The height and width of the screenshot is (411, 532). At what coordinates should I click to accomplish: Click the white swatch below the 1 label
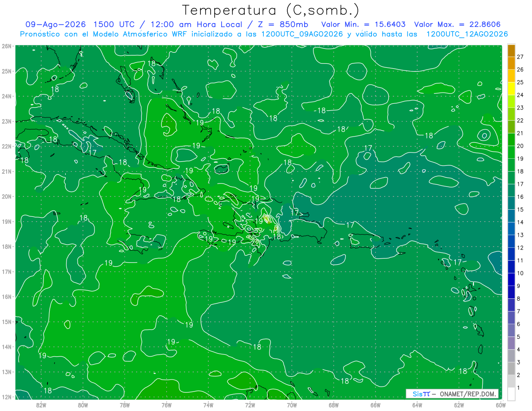click(511, 394)
